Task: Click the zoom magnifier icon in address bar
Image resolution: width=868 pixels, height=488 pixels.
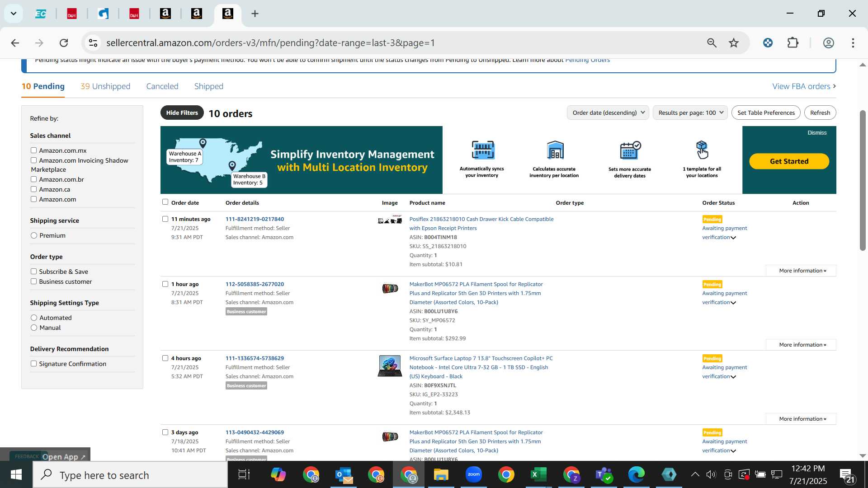Action: [712, 43]
